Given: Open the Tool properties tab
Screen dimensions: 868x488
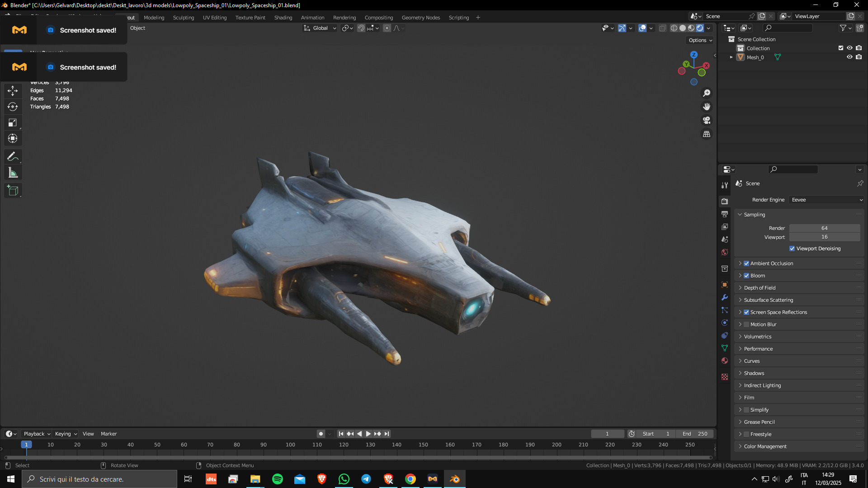Looking at the screenshot, I should click(x=725, y=185).
